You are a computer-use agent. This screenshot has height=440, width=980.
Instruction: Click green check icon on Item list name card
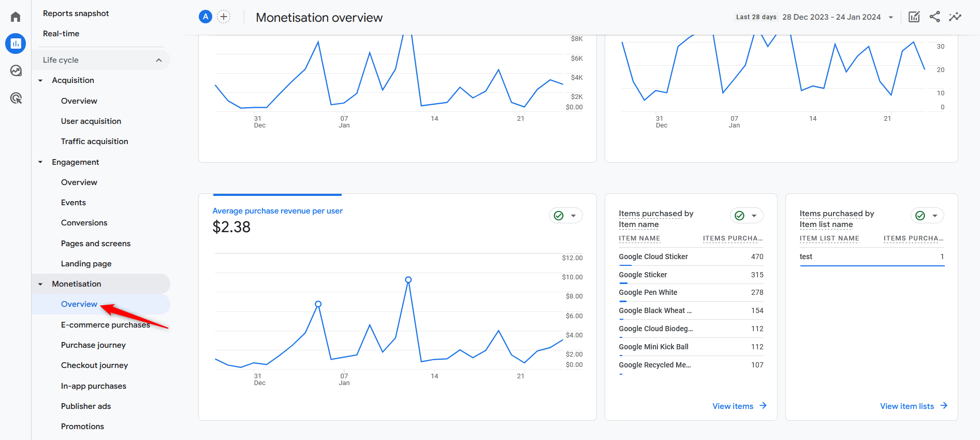920,216
